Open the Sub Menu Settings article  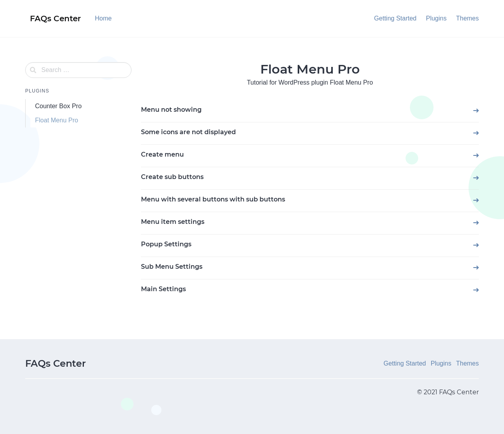[x=172, y=267]
